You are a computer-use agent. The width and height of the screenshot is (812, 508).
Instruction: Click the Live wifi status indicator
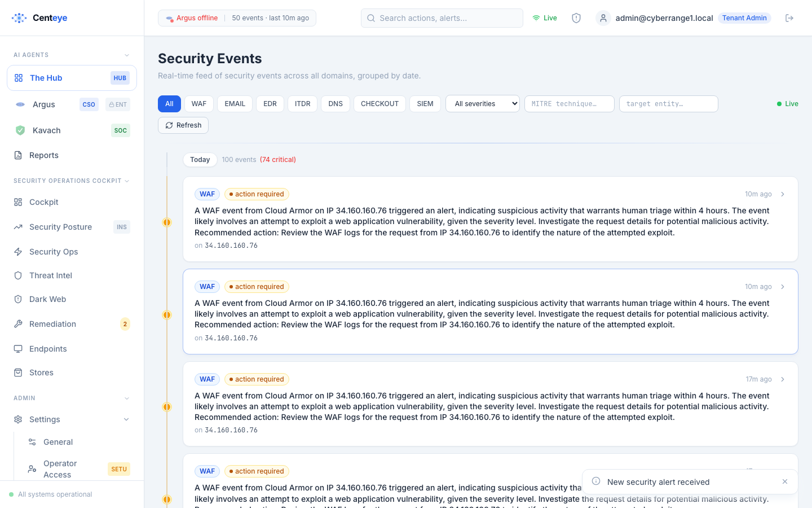[545, 18]
